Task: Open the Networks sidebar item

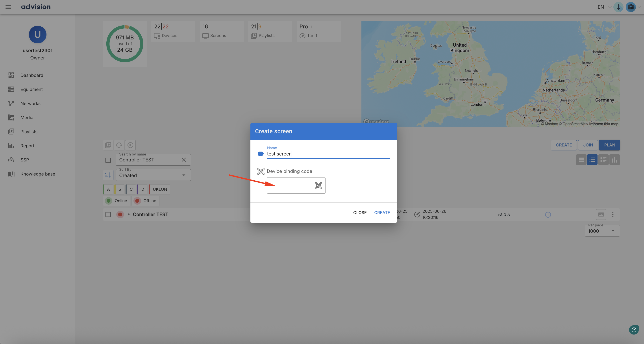Action: coord(30,104)
